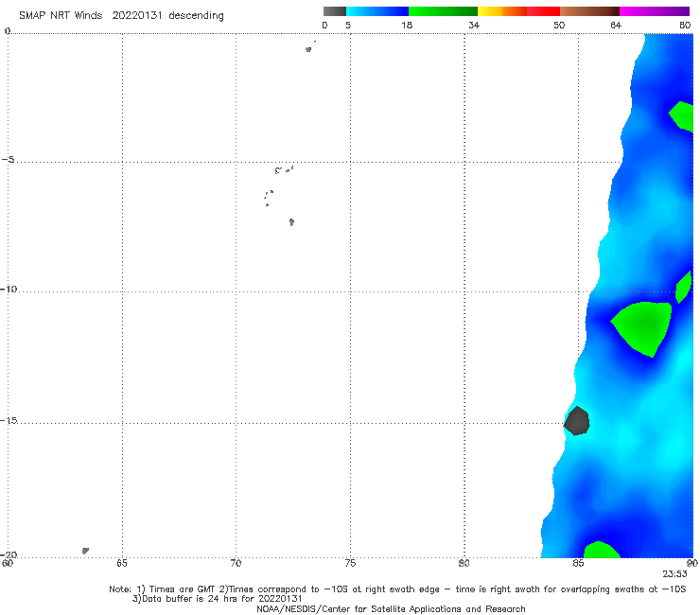The height and width of the screenshot is (615, 700).
Task: Click the large green wind patch below -10
Action: 643,327
